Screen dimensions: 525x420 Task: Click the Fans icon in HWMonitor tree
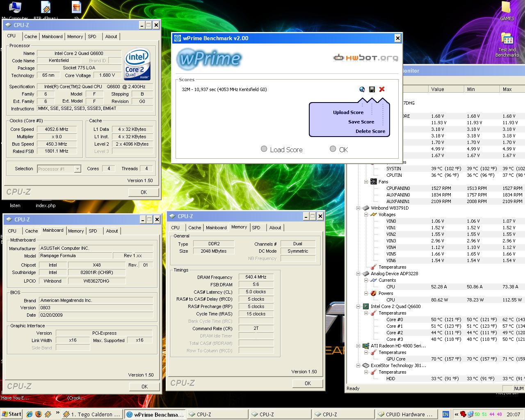374,182
